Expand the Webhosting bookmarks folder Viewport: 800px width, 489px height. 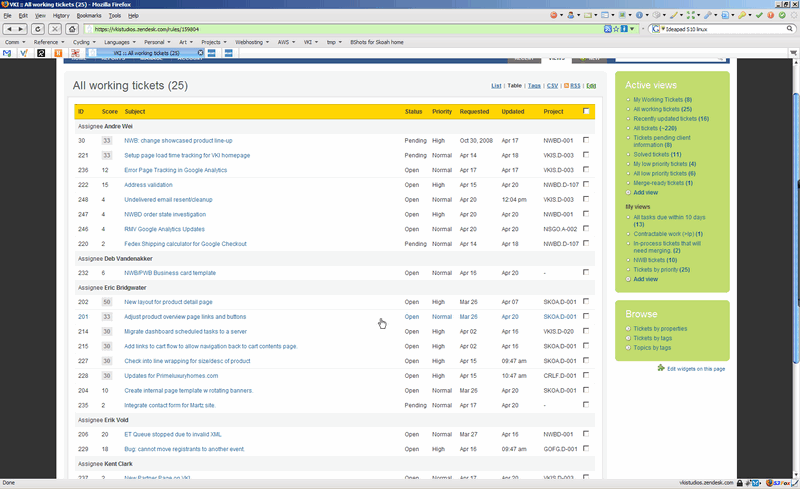point(252,42)
